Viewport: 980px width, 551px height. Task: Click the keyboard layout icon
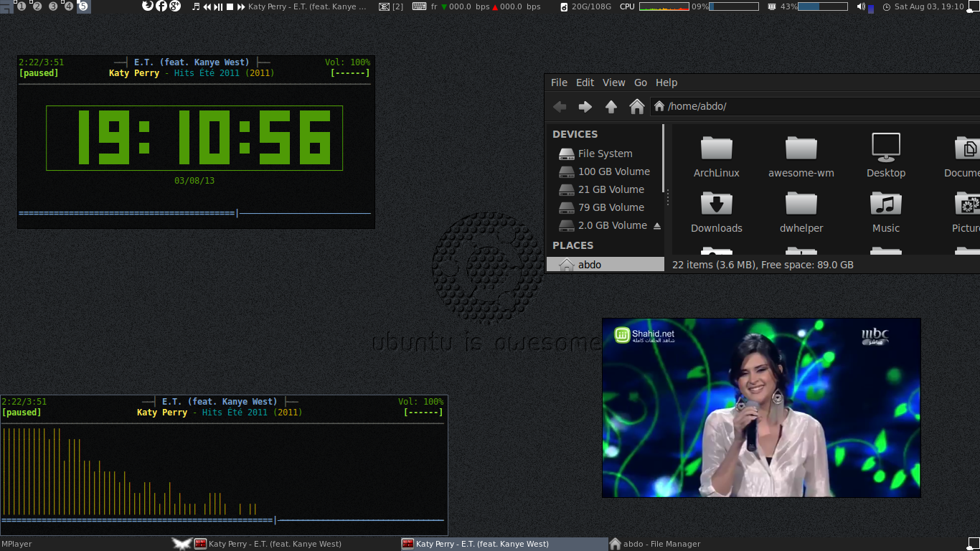click(x=419, y=6)
